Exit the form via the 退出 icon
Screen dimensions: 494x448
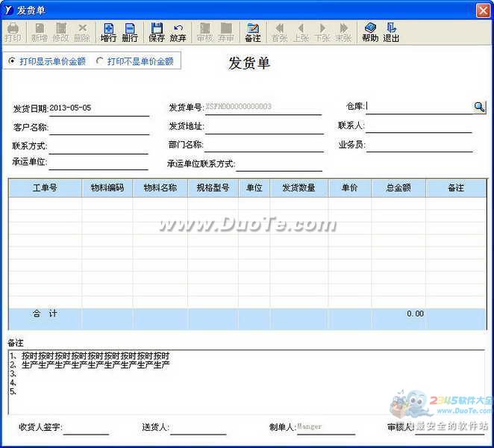391,31
